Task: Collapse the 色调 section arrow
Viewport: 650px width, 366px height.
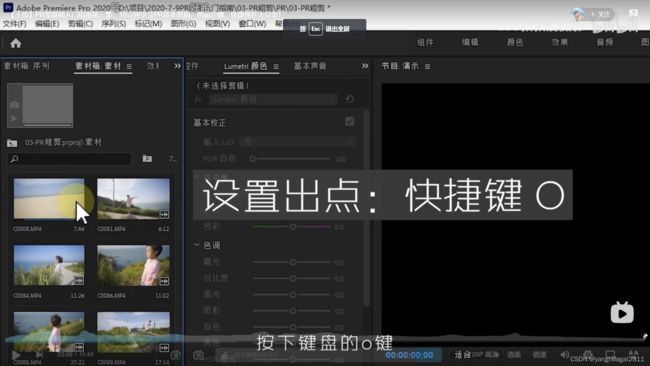Action: pyautogui.click(x=196, y=245)
